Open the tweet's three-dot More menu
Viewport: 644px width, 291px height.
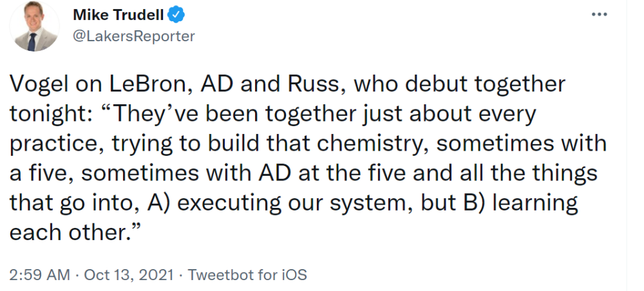coord(599,14)
